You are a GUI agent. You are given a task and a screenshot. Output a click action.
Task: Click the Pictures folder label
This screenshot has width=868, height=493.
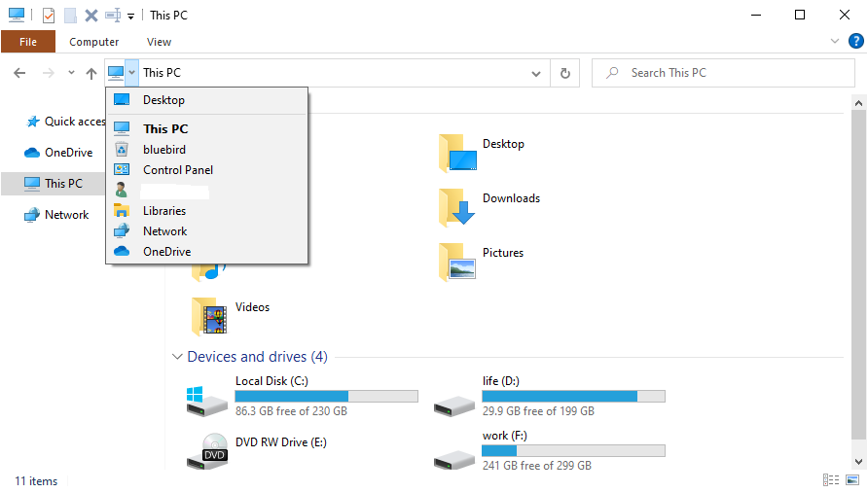click(503, 253)
